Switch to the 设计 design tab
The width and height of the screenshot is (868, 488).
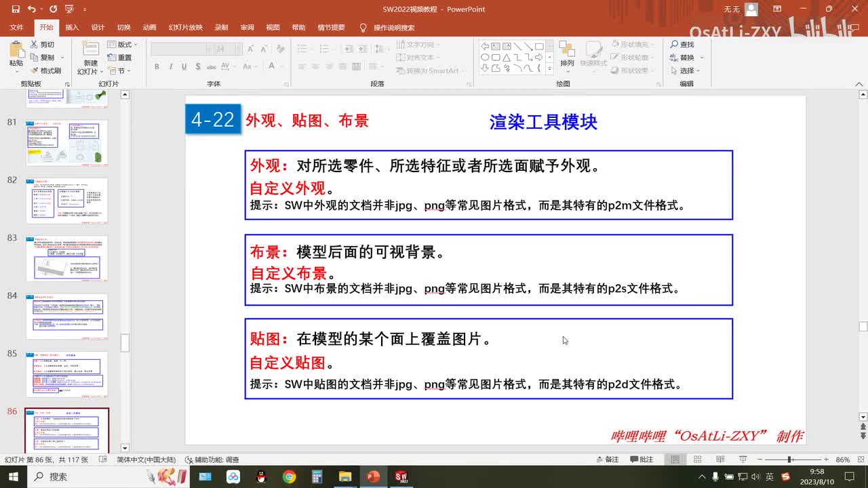[98, 28]
